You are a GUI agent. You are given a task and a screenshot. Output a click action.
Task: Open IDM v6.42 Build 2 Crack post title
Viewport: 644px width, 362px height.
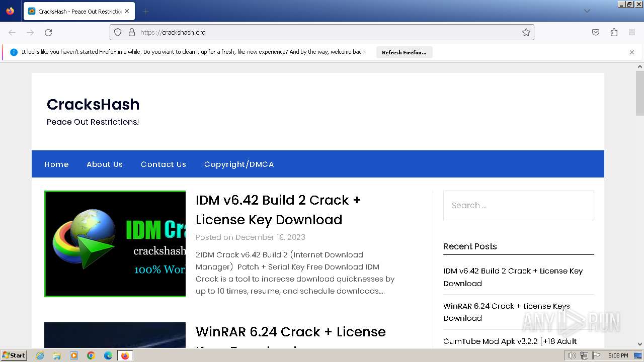[x=278, y=210]
